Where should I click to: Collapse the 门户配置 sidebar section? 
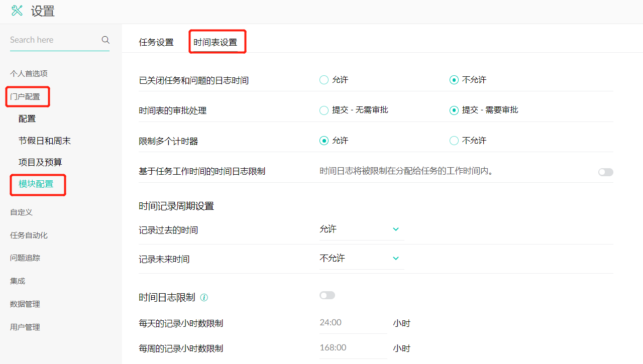(25, 97)
